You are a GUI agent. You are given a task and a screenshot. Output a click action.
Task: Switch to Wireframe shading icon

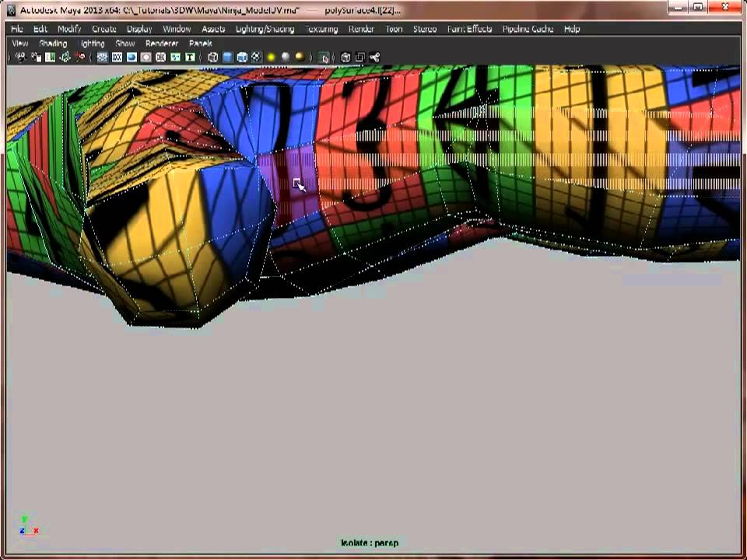click(213, 58)
